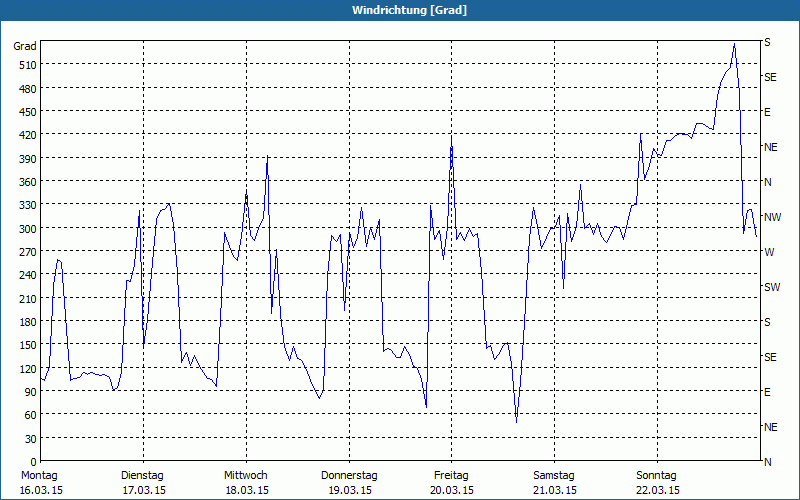Click the 420 axis value
800x500 pixels.
coord(28,135)
